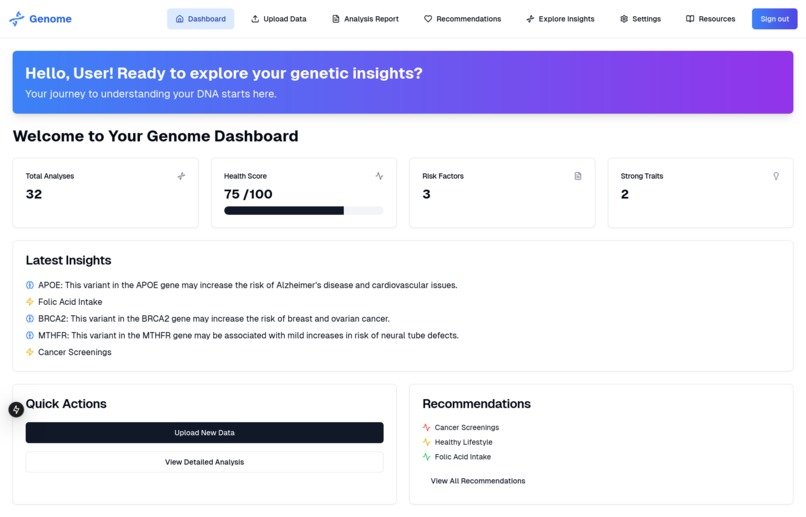Click the Welcome to Your Genome Dashboard heading
The image size is (806, 517).
(155, 136)
